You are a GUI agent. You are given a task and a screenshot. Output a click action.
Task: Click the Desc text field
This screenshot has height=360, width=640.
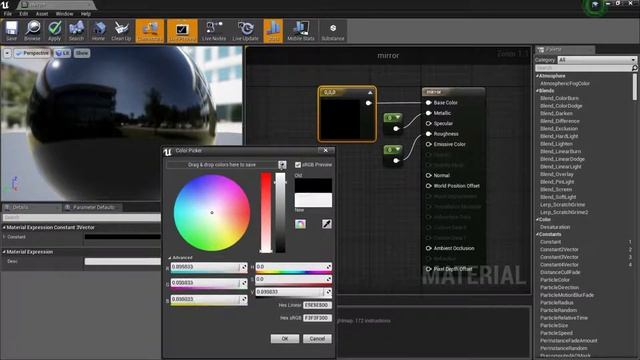coord(122,261)
